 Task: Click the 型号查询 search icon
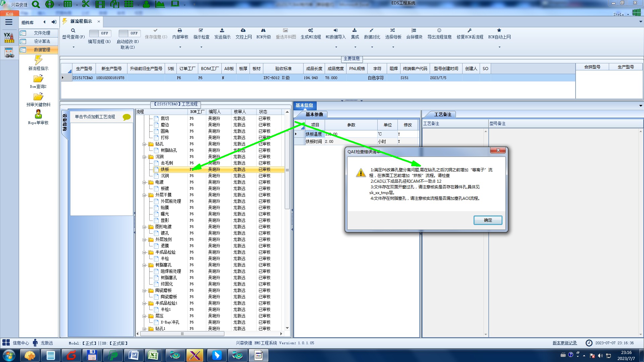(73, 31)
